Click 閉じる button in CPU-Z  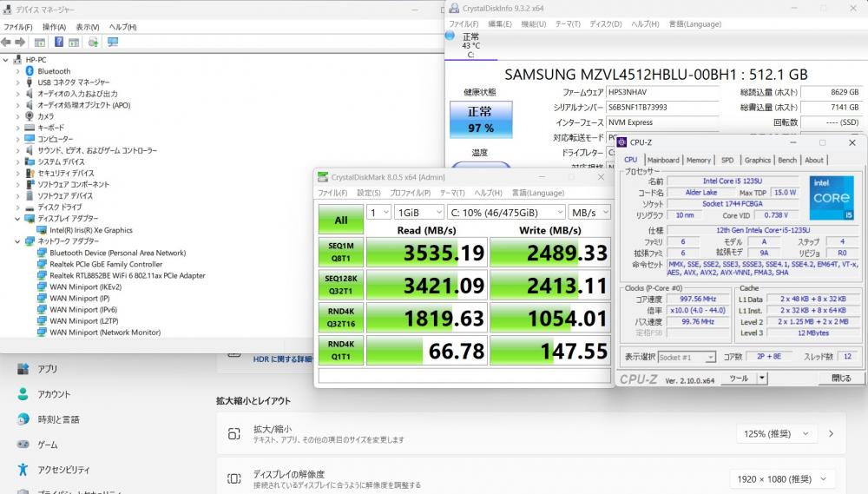coord(841,379)
